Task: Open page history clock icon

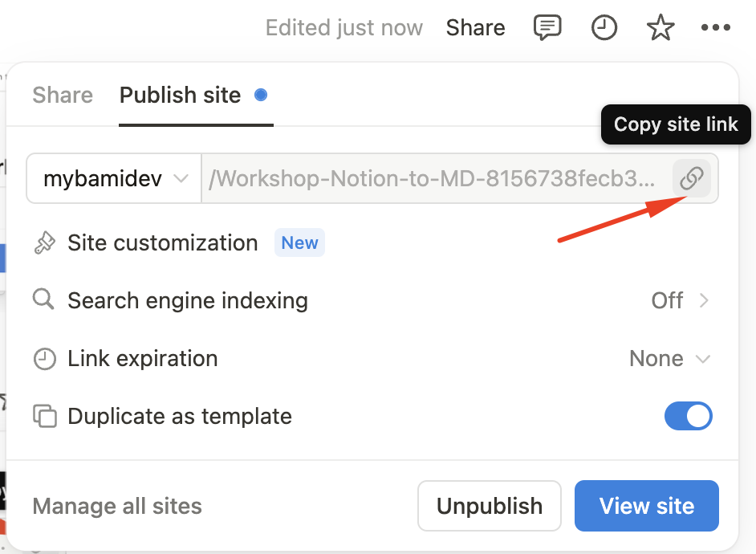Action: 604,28
